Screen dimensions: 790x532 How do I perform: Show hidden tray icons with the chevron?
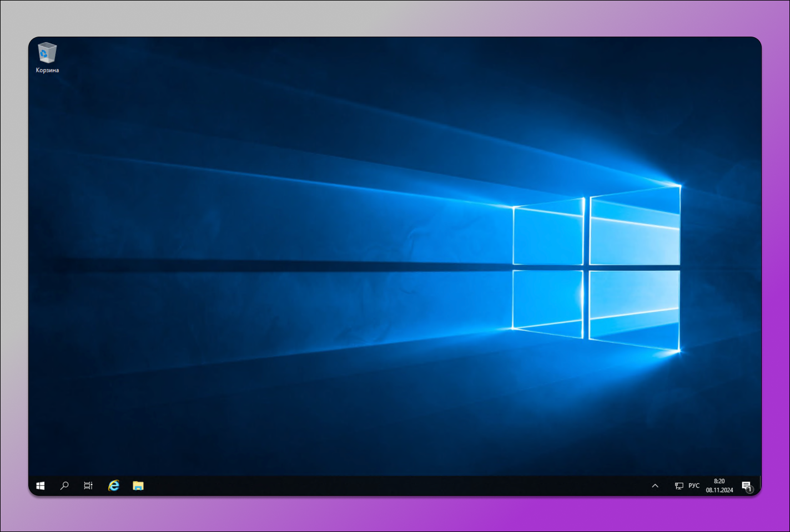[x=655, y=486]
